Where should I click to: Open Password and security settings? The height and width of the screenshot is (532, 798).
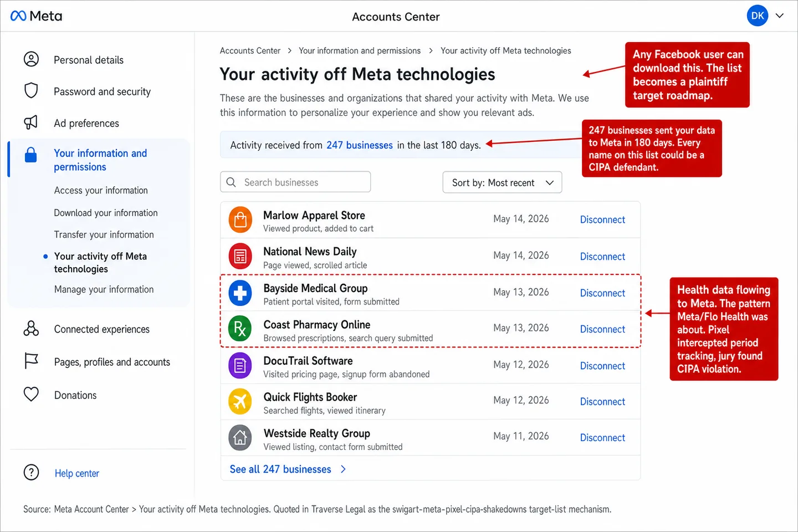tap(102, 91)
